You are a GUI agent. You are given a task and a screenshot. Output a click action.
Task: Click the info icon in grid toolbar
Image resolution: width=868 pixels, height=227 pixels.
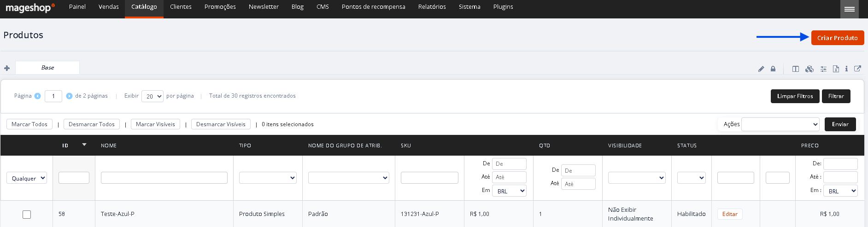point(846,69)
